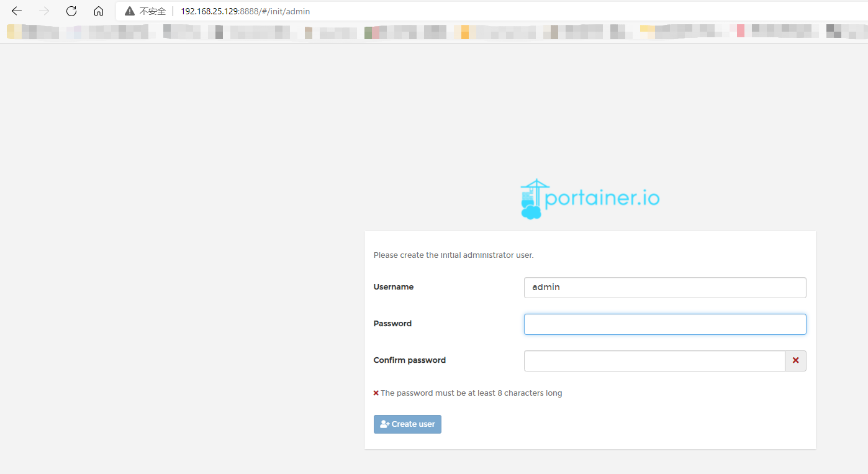
Task: Click the portainer.io logo
Action: click(590, 199)
